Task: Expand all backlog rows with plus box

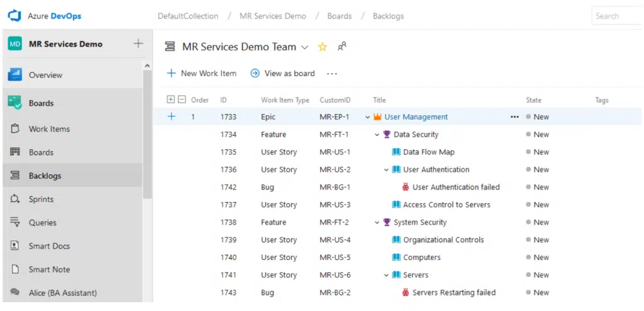Action: [x=170, y=99]
